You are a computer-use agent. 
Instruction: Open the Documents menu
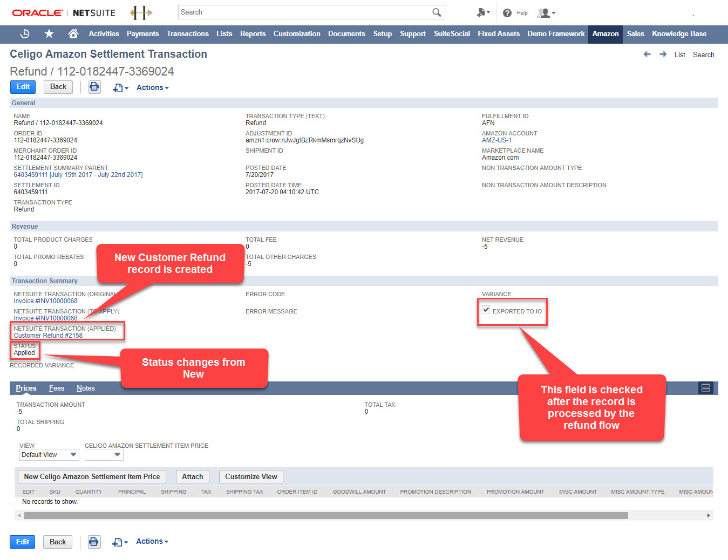click(x=346, y=33)
